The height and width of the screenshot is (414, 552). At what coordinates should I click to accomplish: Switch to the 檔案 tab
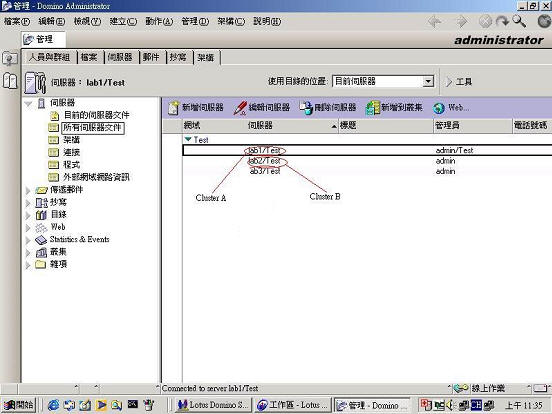coord(89,57)
